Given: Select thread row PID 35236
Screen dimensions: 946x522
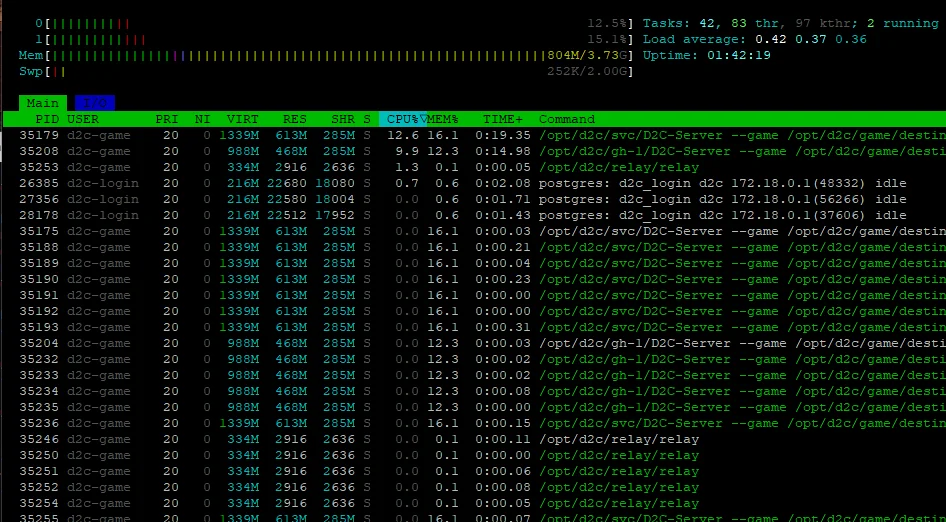Looking at the screenshot, I should click(473, 423).
